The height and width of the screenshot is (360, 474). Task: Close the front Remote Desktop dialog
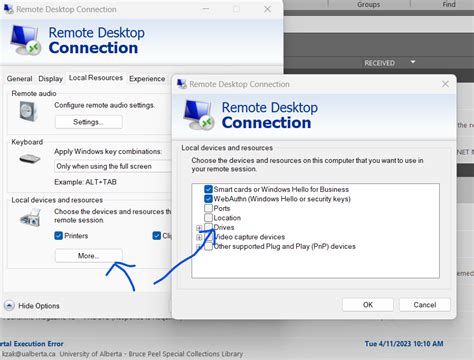click(x=445, y=84)
